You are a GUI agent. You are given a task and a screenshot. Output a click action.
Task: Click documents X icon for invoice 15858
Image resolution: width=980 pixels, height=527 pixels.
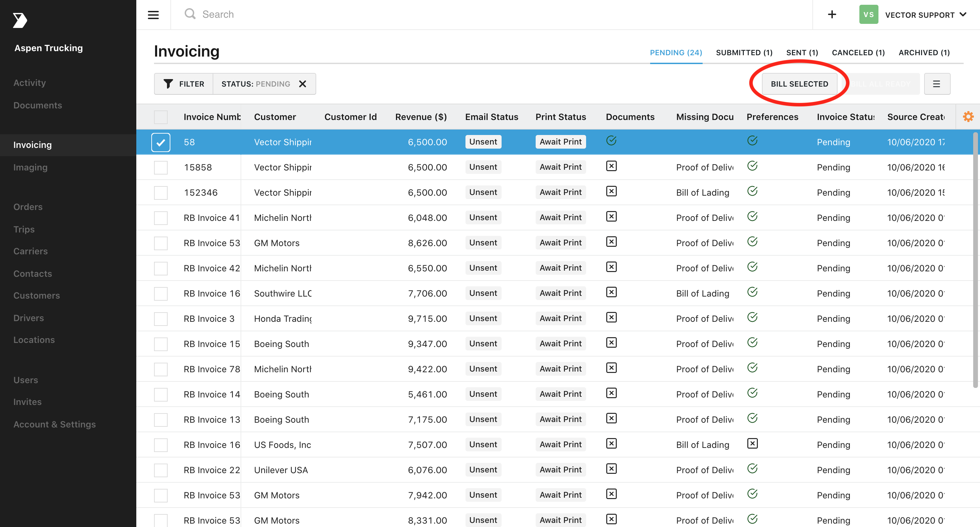[x=611, y=166]
